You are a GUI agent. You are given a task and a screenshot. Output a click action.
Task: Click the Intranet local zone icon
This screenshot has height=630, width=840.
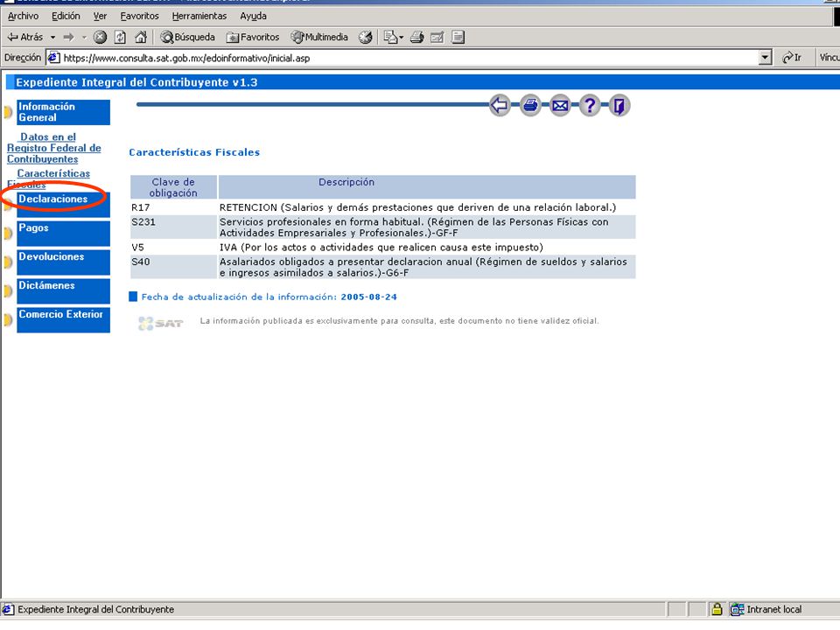click(737, 609)
